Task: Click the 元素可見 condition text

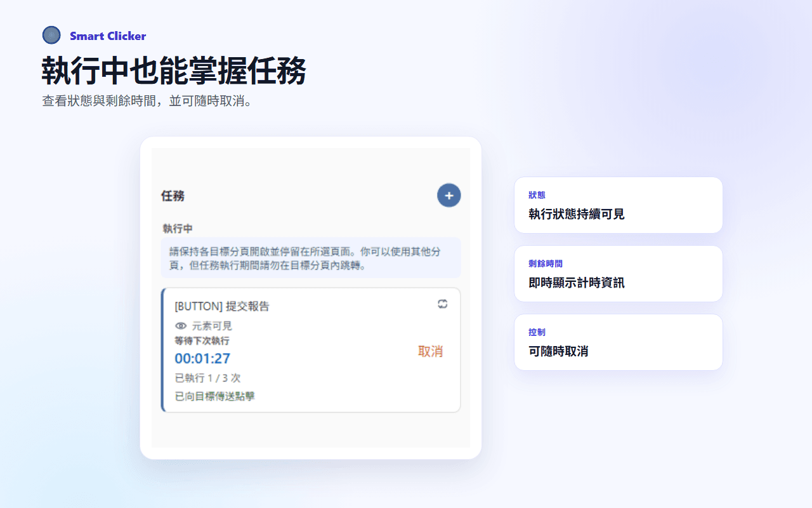Action: [212, 326]
